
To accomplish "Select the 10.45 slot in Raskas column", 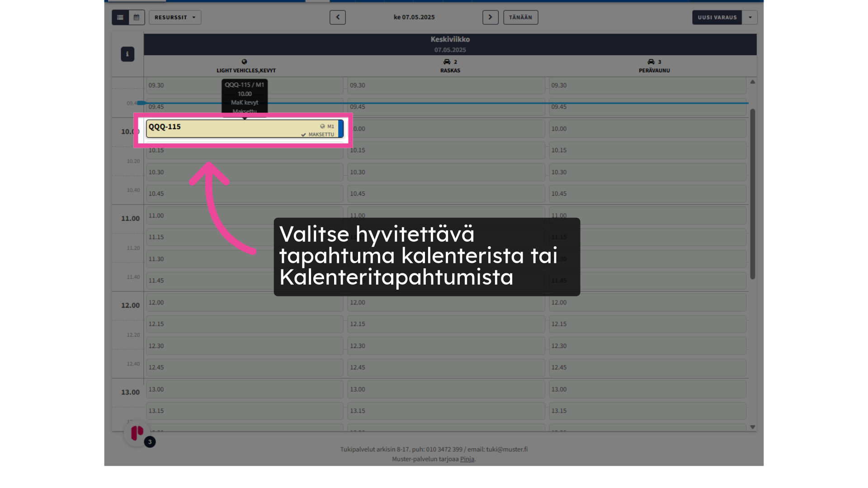I will pyautogui.click(x=446, y=193).
